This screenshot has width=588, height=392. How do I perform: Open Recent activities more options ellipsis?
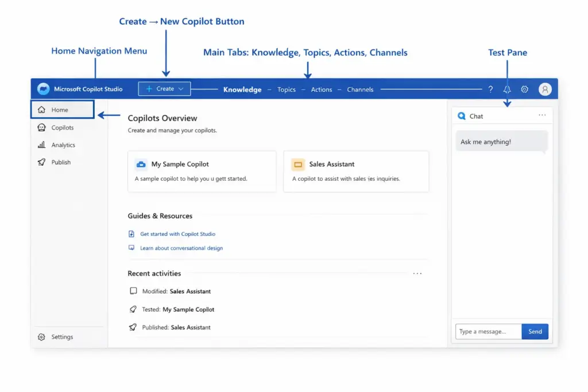(x=417, y=274)
